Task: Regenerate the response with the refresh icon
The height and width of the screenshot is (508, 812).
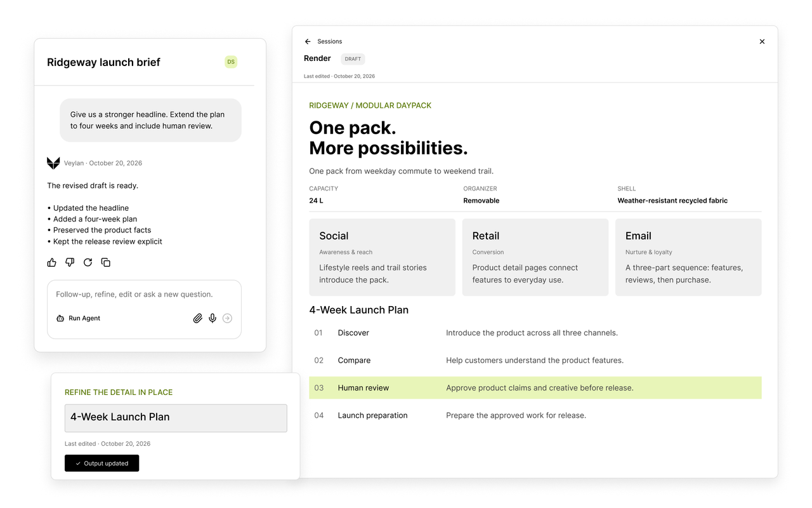Action: click(x=88, y=262)
